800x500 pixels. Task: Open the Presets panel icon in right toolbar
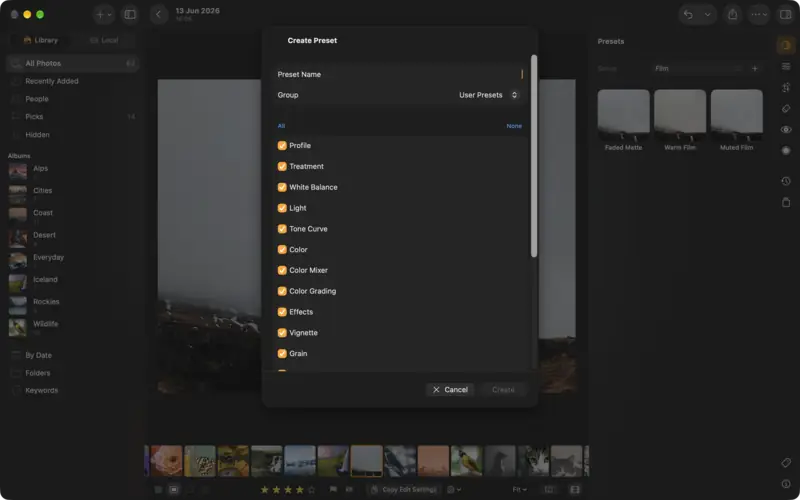786,45
